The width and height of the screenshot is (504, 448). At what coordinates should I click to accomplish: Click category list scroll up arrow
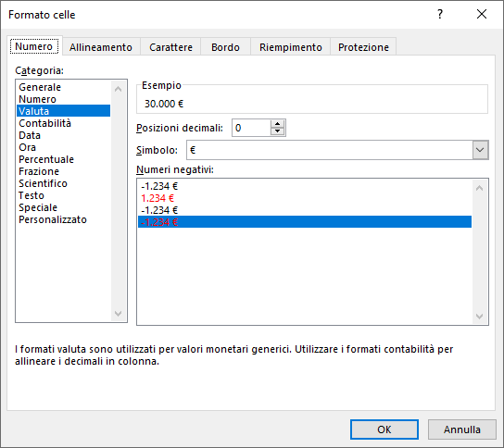(x=118, y=89)
